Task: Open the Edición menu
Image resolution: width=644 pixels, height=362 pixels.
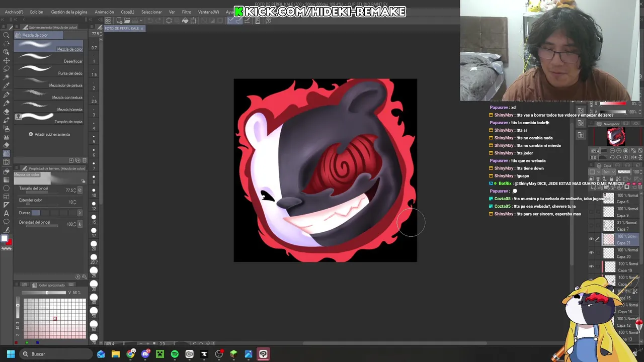Action: pyautogui.click(x=37, y=12)
